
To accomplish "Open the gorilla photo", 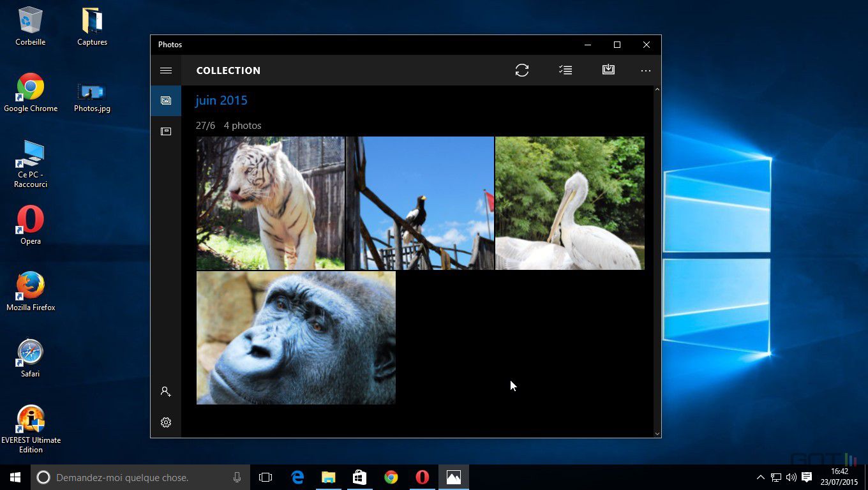I will pyautogui.click(x=296, y=337).
